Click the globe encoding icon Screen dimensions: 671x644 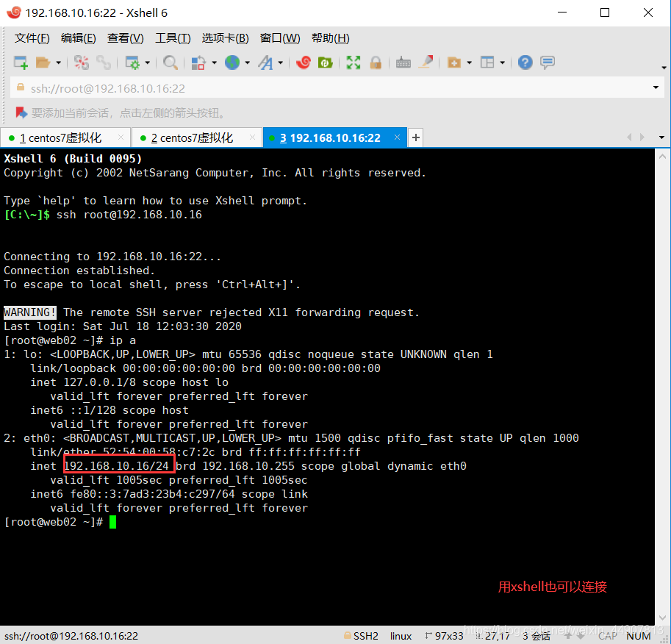pos(232,62)
